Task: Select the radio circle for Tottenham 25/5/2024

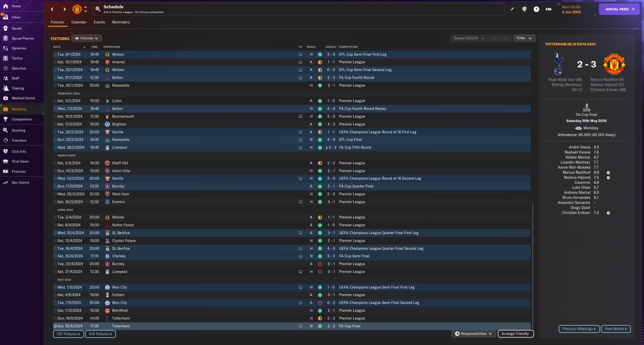Action: 55,326
